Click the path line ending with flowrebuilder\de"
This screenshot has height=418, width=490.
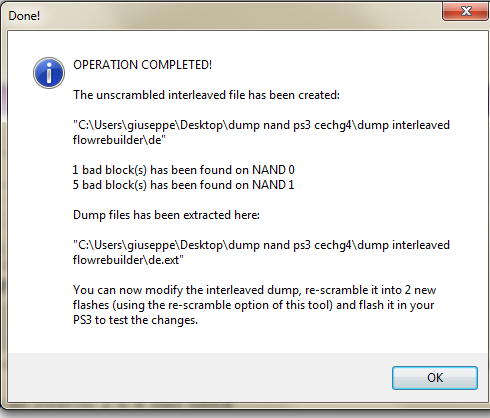click(119, 140)
